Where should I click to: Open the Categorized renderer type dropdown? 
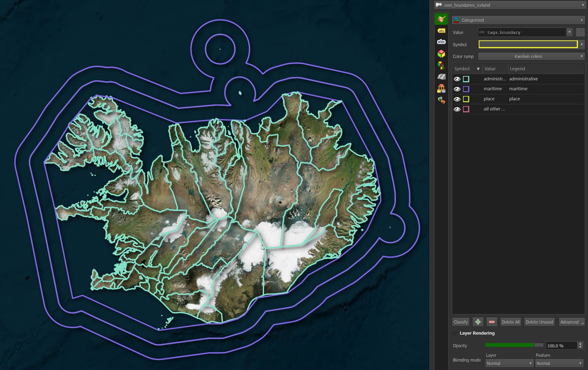(x=518, y=20)
